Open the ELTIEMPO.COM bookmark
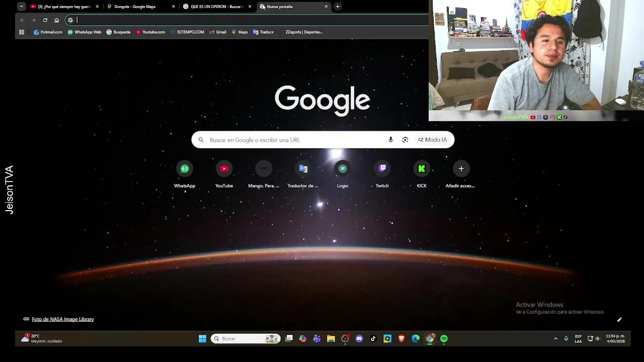Screen dimensions: 644x362 point(187,32)
